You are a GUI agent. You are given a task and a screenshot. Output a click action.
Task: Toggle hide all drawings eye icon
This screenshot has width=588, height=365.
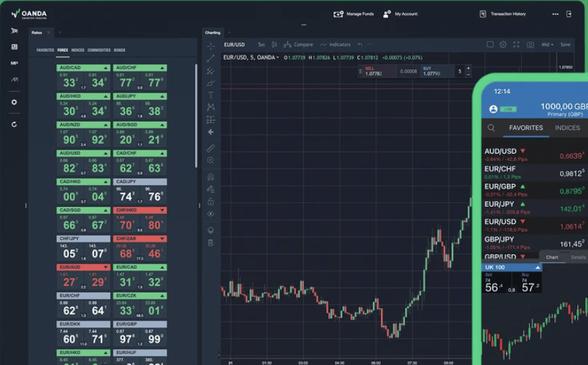211,214
